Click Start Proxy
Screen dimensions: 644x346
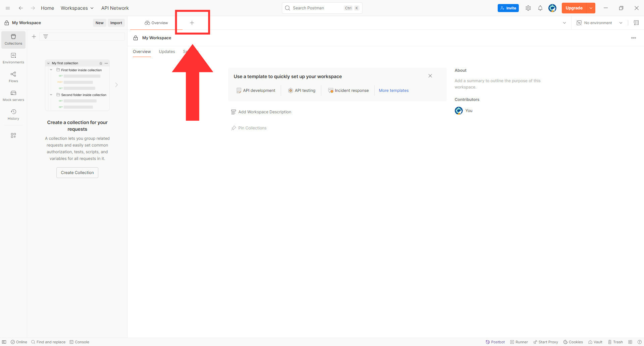[546, 342]
